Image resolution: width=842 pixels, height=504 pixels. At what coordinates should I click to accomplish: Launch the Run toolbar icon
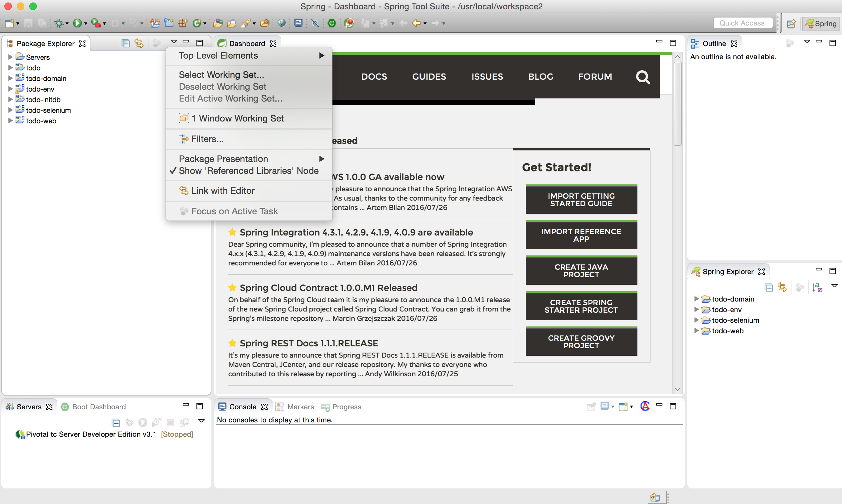pos(77,23)
